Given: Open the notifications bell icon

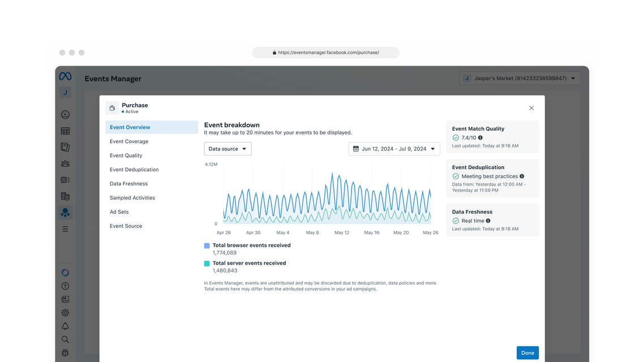Looking at the screenshot, I should click(65, 326).
